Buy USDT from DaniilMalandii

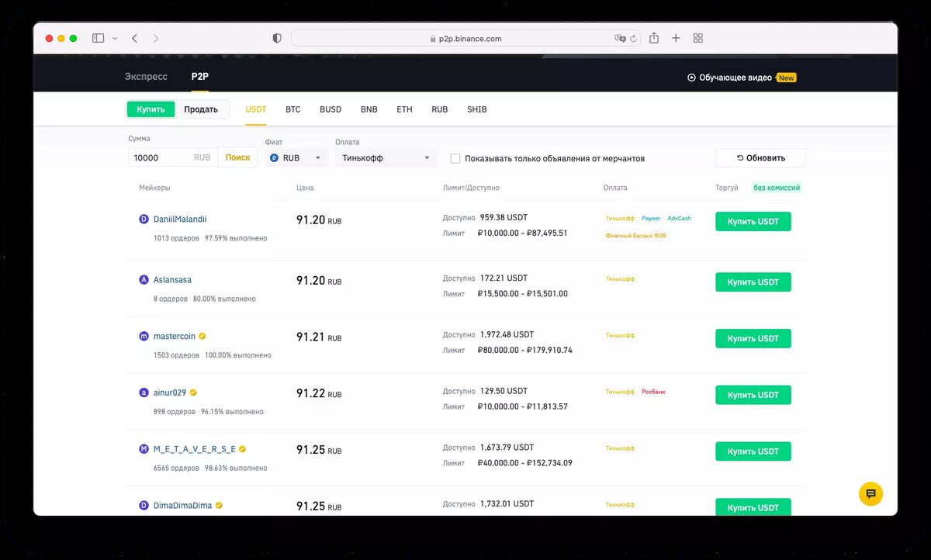click(753, 222)
